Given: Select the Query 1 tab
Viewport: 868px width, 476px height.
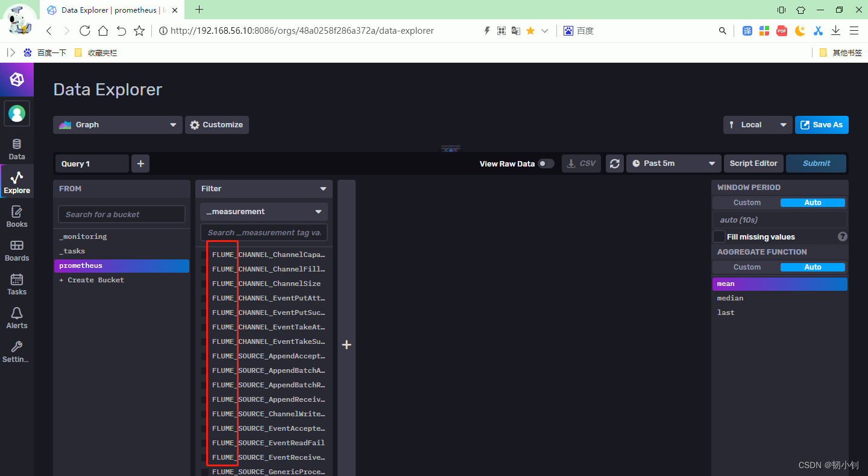Looking at the screenshot, I should (x=92, y=163).
